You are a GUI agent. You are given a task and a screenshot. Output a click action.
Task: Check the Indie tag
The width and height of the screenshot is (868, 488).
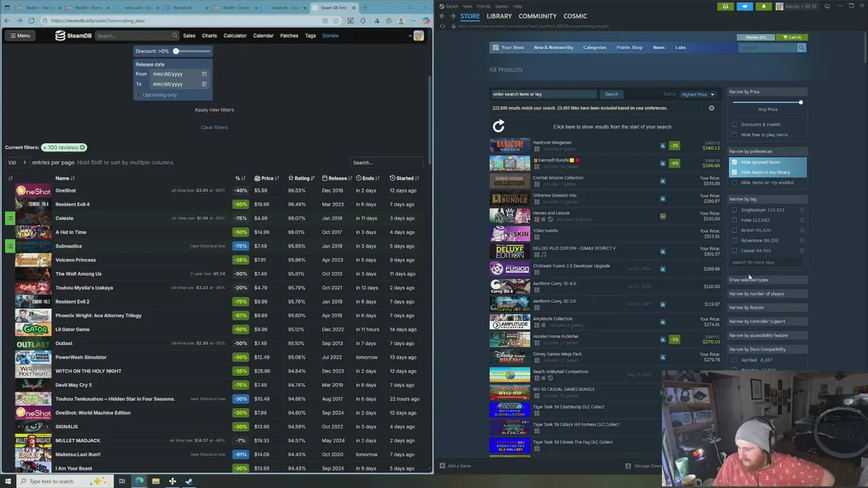[x=734, y=220]
